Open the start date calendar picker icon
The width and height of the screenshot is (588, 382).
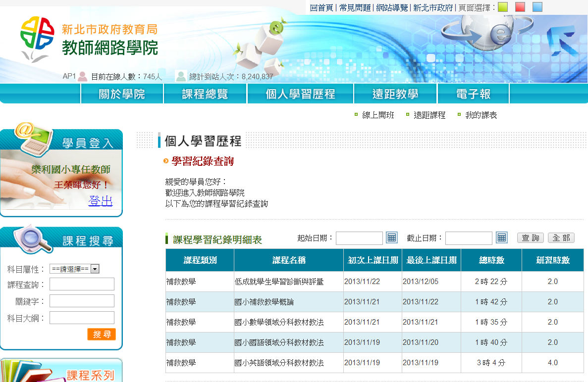point(392,238)
